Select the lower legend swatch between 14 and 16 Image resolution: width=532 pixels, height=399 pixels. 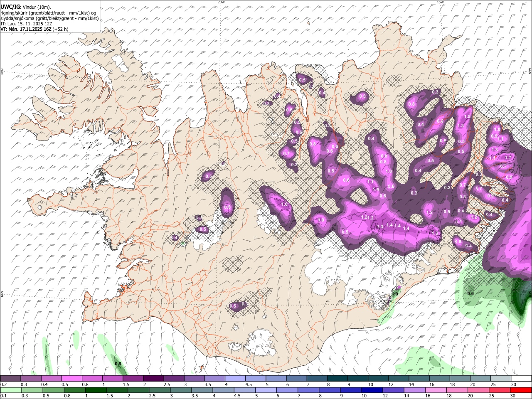[414, 390]
